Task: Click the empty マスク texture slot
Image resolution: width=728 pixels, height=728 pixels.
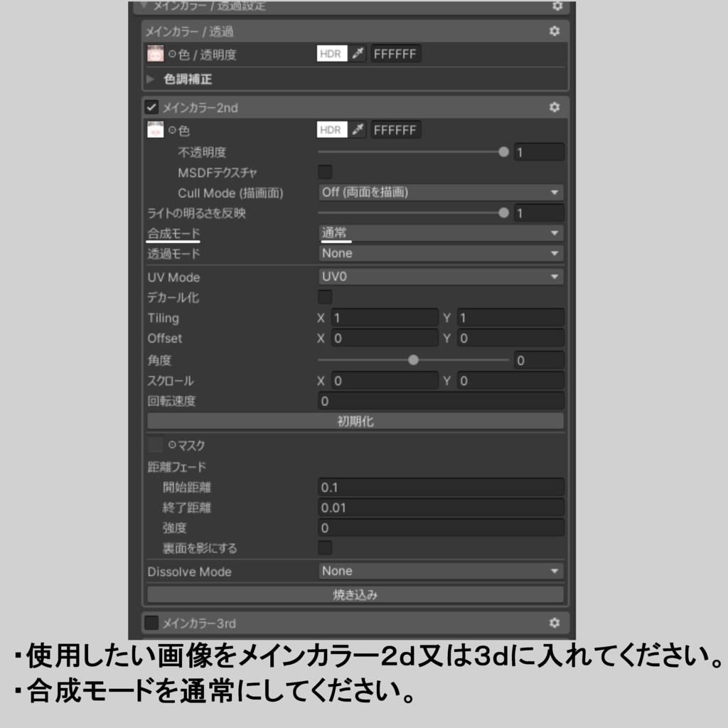Action: tap(155, 444)
